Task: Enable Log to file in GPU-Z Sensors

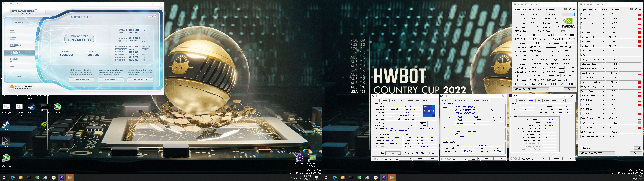Action: [582, 148]
